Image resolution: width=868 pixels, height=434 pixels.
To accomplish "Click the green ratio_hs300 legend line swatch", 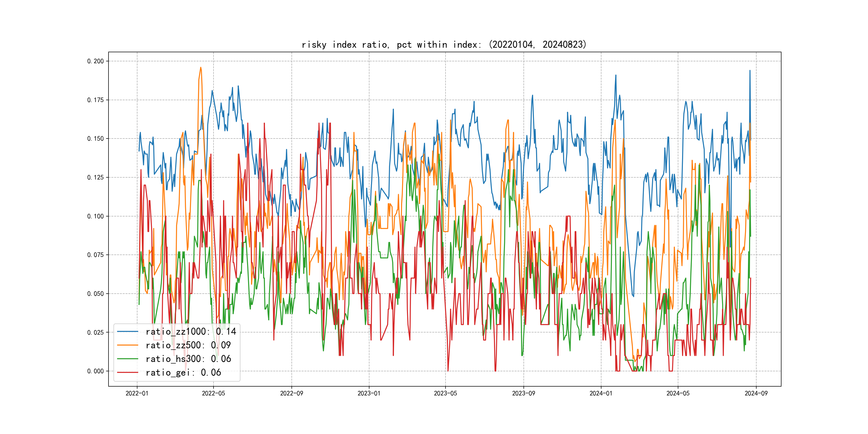I will [127, 359].
